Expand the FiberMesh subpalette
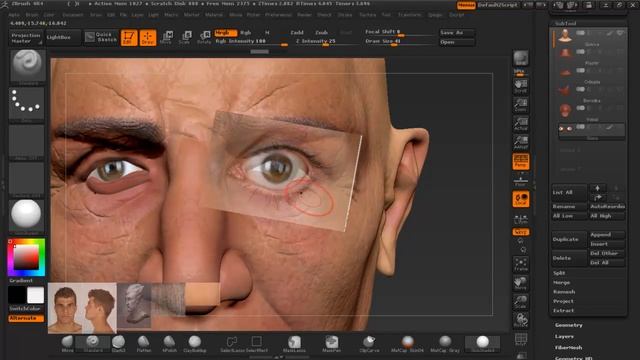 tap(568, 348)
